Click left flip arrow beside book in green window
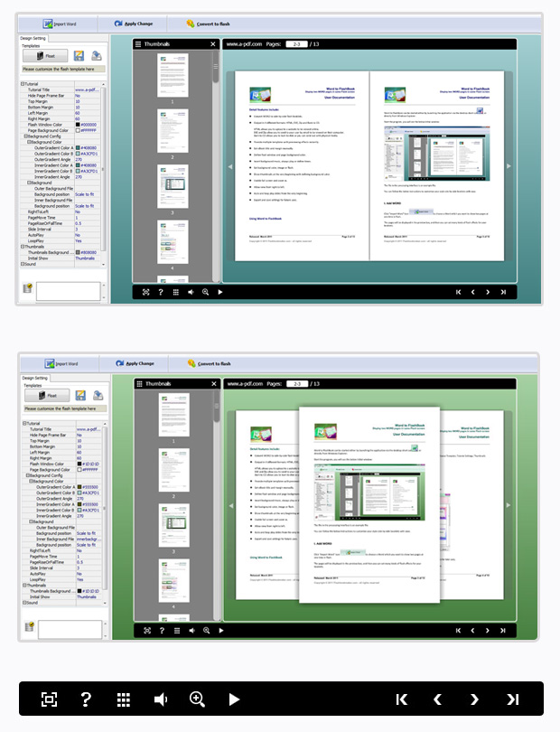The width and height of the screenshot is (560, 732). point(231,505)
